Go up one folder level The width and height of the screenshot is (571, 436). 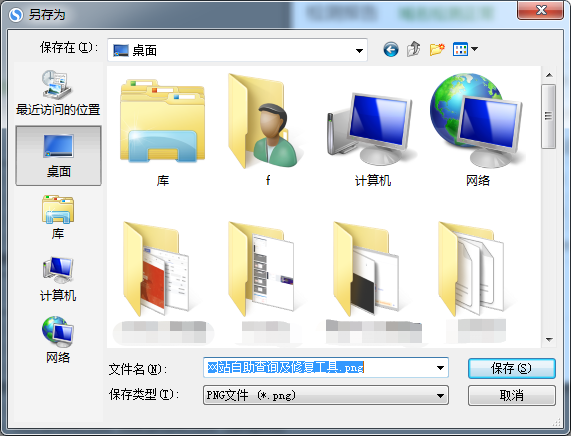pyautogui.click(x=414, y=49)
